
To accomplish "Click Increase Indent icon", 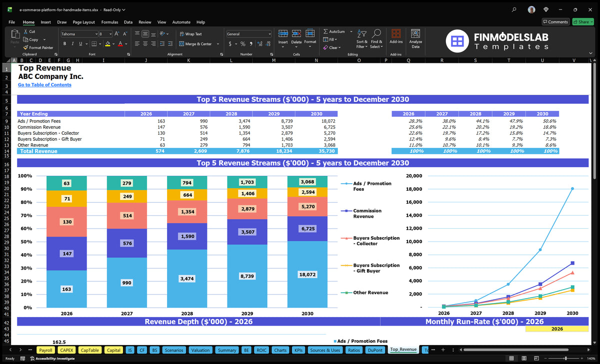I will pos(171,44).
